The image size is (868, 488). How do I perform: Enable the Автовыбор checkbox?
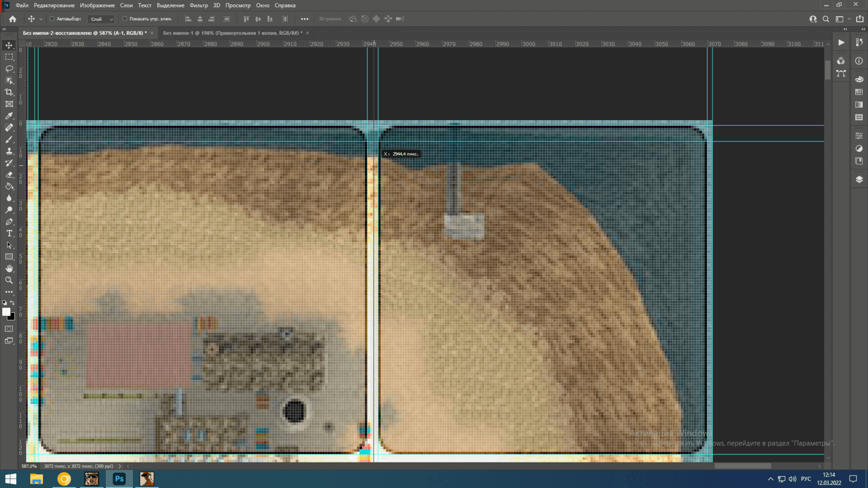point(52,19)
